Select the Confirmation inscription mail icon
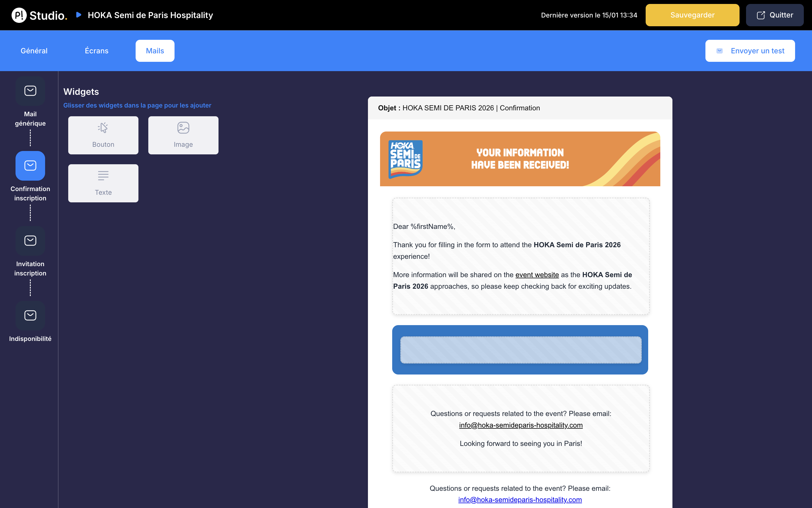The image size is (812, 508). pyautogui.click(x=30, y=166)
